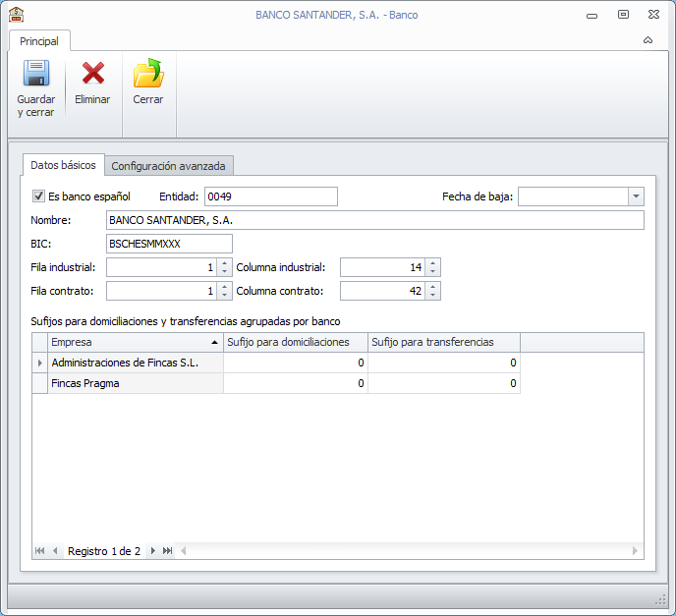Increase the Columna industrial value
The width and height of the screenshot is (676, 616).
[x=432, y=262]
